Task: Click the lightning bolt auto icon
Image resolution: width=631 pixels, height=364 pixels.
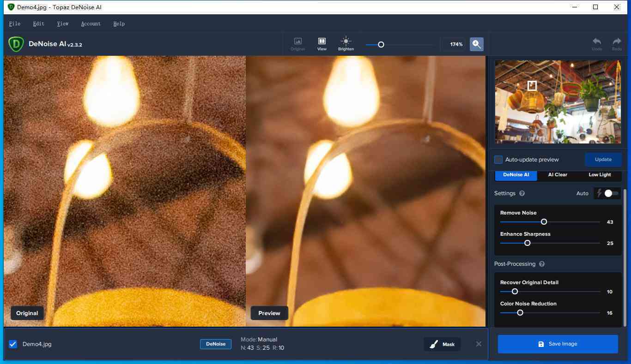Action: (599, 193)
